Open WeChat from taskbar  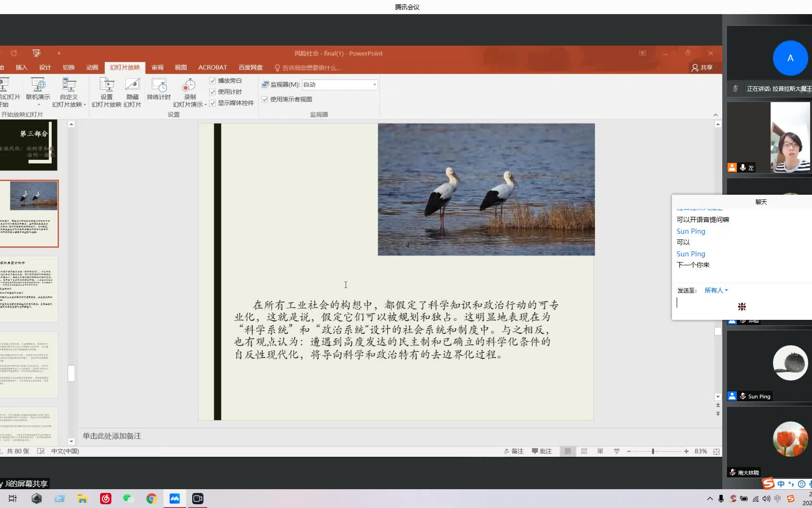(x=128, y=499)
